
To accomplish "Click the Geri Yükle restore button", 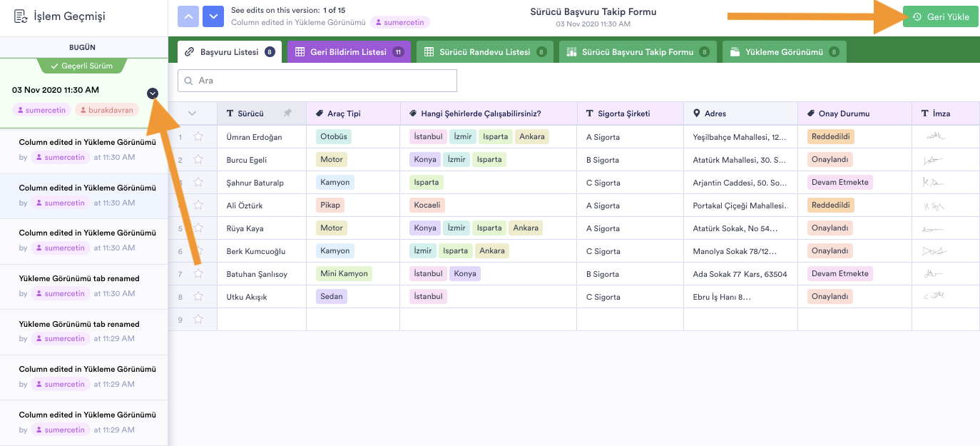I will point(940,16).
